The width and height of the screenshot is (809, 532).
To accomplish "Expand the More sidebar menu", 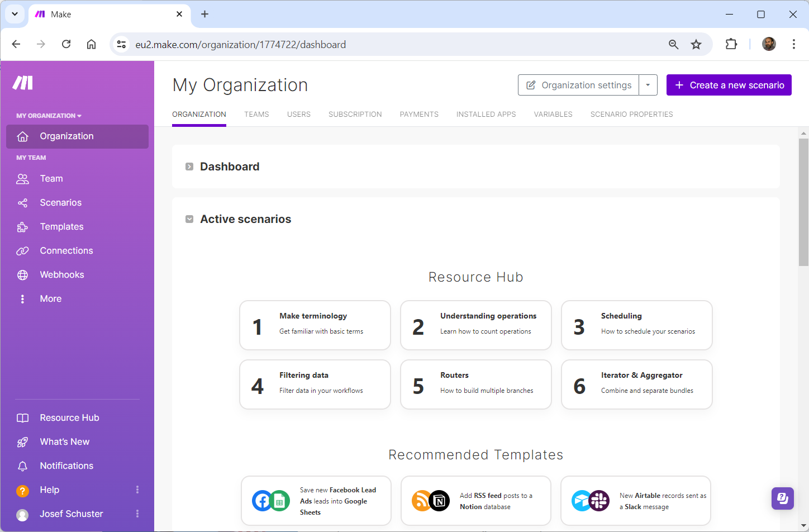I will click(x=50, y=299).
